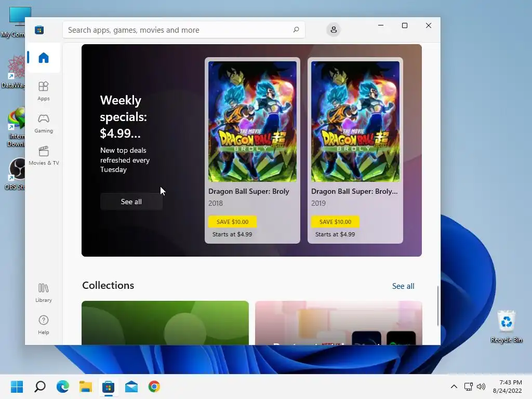Screen dimensions: 532x399
Task: Open Mail app from taskbar
Action: (x=131, y=387)
